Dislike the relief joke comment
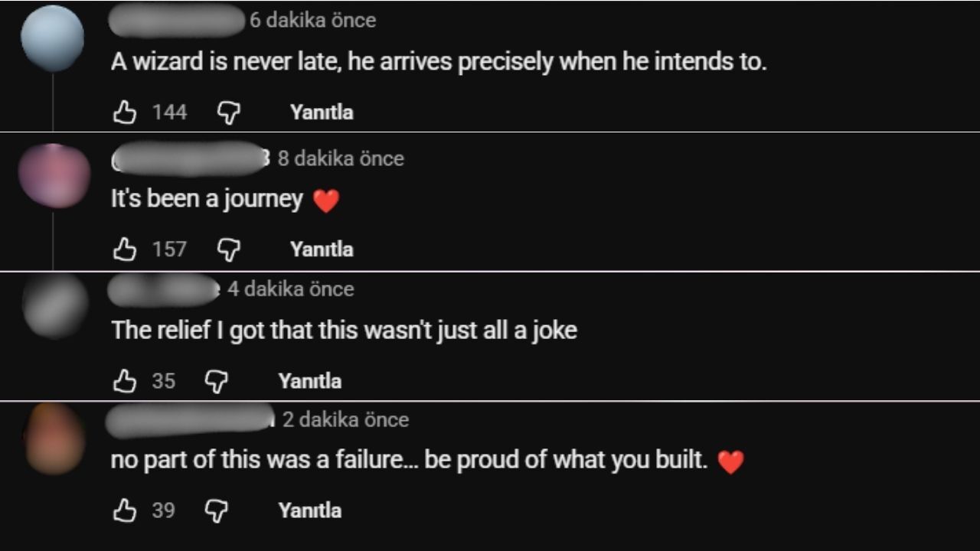 point(217,381)
